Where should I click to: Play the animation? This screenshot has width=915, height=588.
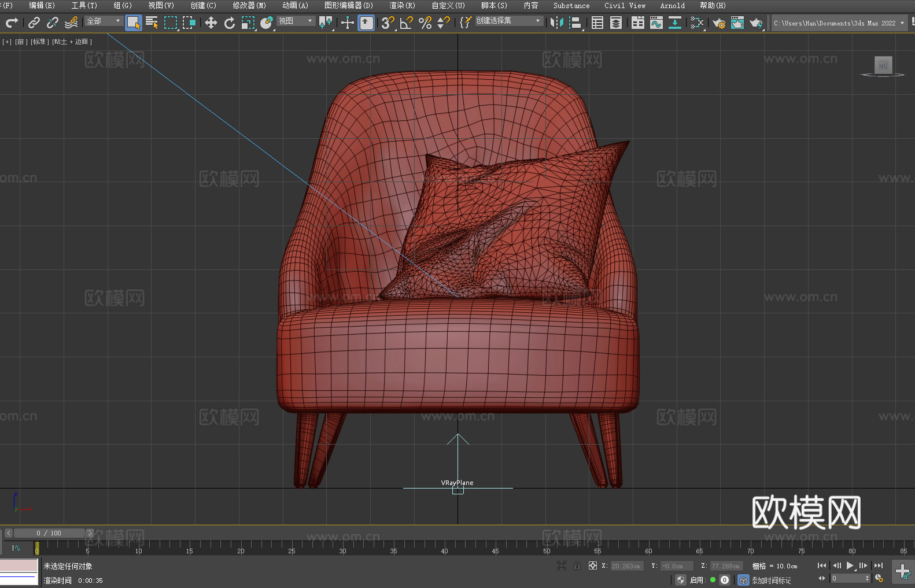(850, 565)
